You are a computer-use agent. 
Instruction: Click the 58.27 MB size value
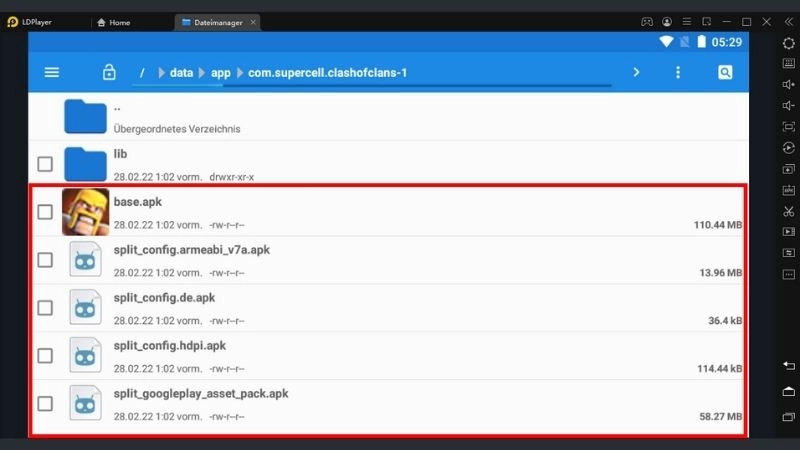pos(720,417)
